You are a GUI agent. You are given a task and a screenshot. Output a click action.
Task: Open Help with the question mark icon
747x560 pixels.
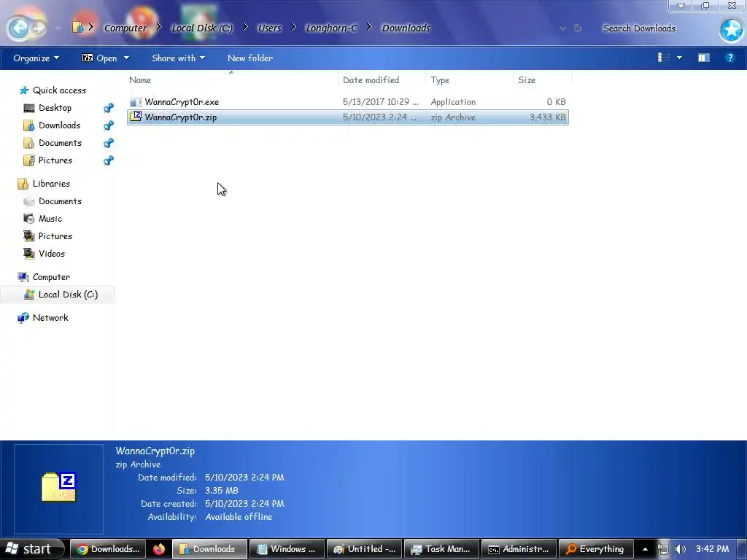point(729,58)
